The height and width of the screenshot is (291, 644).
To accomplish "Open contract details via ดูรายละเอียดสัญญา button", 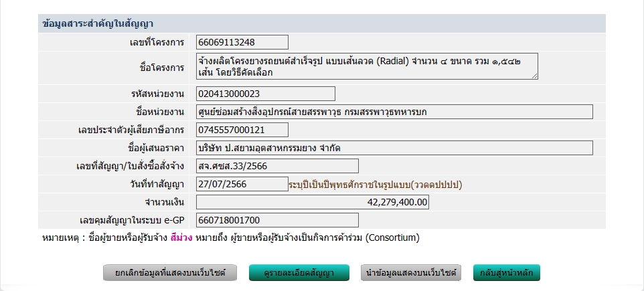I will point(299,273).
